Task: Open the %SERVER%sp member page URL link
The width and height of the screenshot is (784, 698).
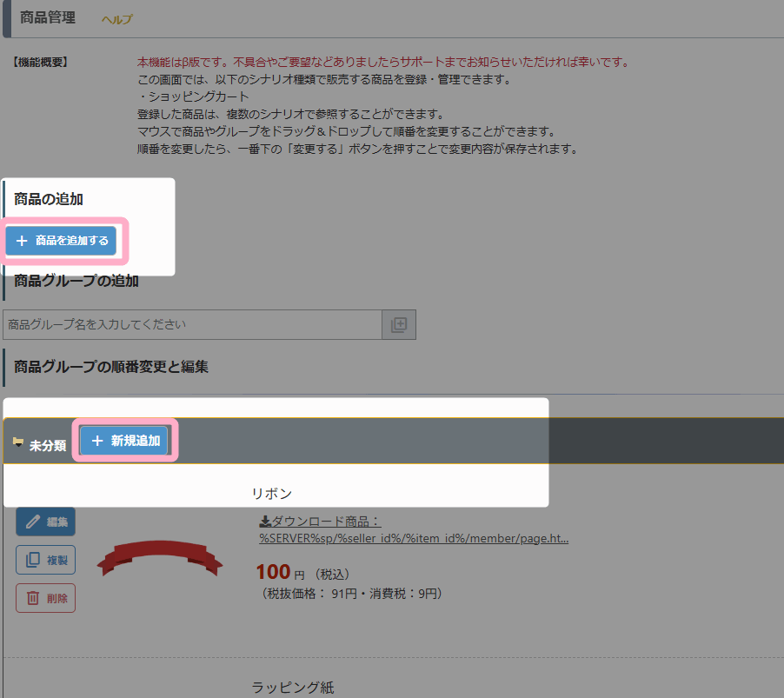Action: click(414, 539)
